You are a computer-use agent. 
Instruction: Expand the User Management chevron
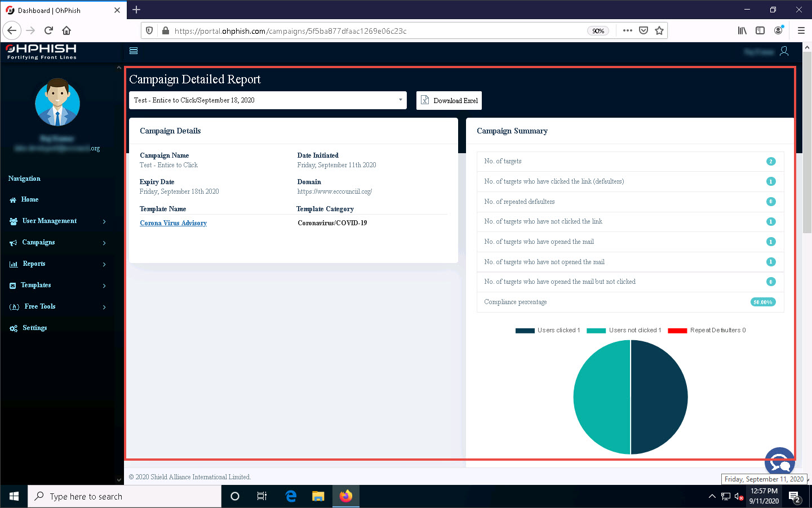pyautogui.click(x=104, y=221)
